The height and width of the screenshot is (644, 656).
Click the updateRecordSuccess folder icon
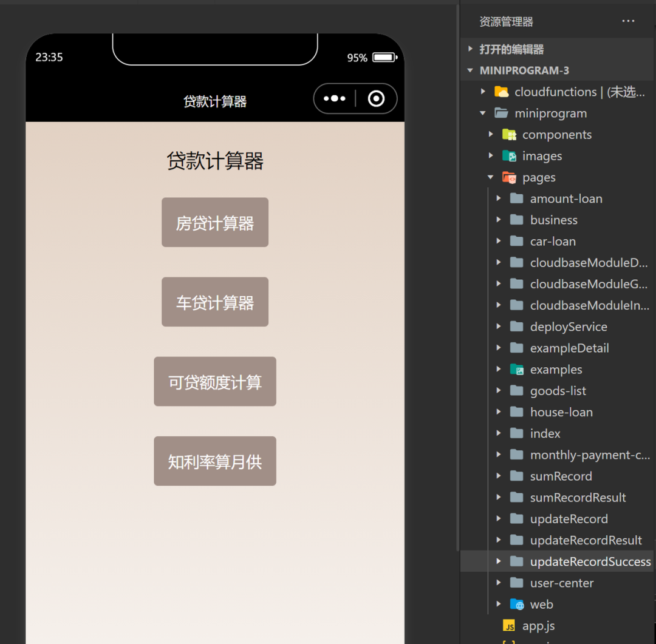[517, 561]
